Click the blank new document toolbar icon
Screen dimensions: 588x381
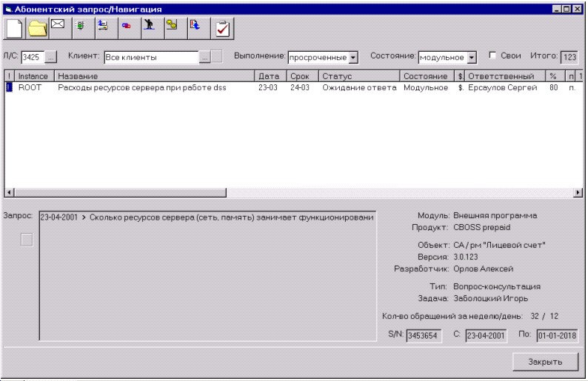tap(14, 28)
